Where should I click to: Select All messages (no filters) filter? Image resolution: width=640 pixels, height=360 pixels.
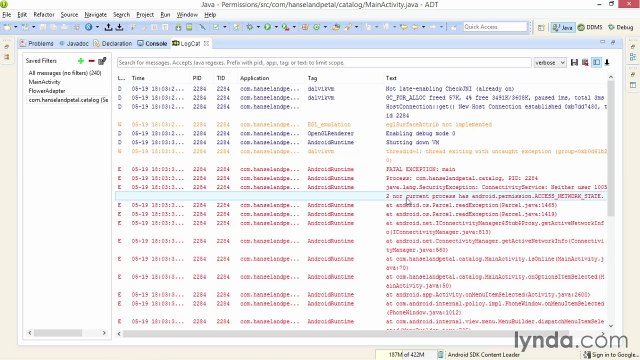65,73
